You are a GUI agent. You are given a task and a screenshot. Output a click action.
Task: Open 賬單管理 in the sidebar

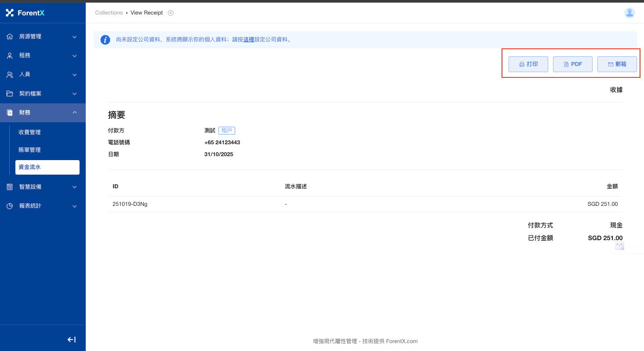[29, 150]
